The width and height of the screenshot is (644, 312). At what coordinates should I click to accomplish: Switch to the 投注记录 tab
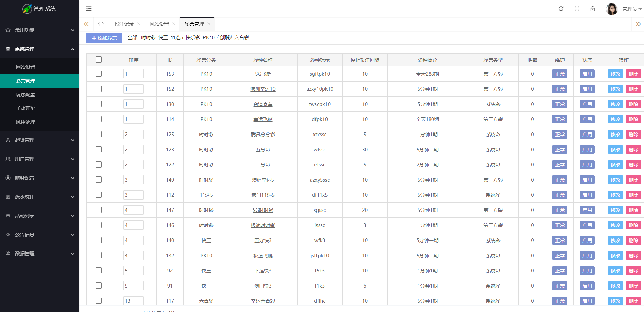pos(125,24)
